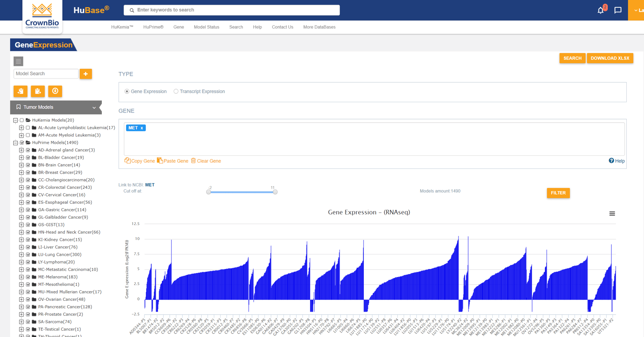
Task: Check the HuKemia Models checkbox
Action: (x=22, y=120)
